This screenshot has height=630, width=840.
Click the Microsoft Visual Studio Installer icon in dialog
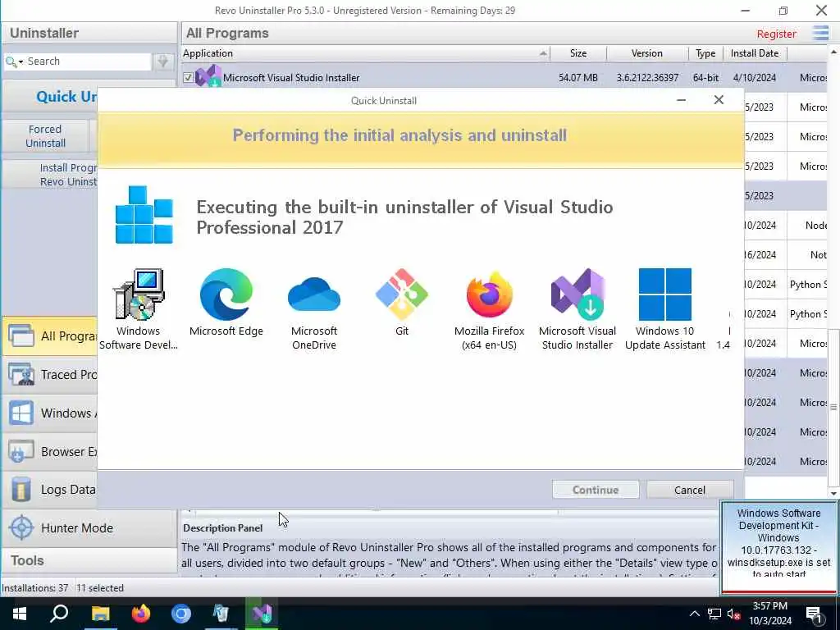(577, 294)
